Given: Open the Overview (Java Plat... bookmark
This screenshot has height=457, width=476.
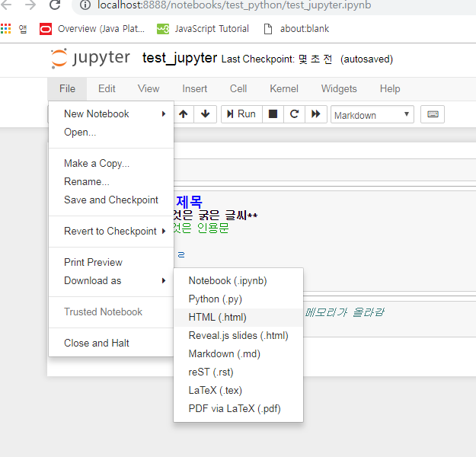Looking at the screenshot, I should (x=92, y=29).
